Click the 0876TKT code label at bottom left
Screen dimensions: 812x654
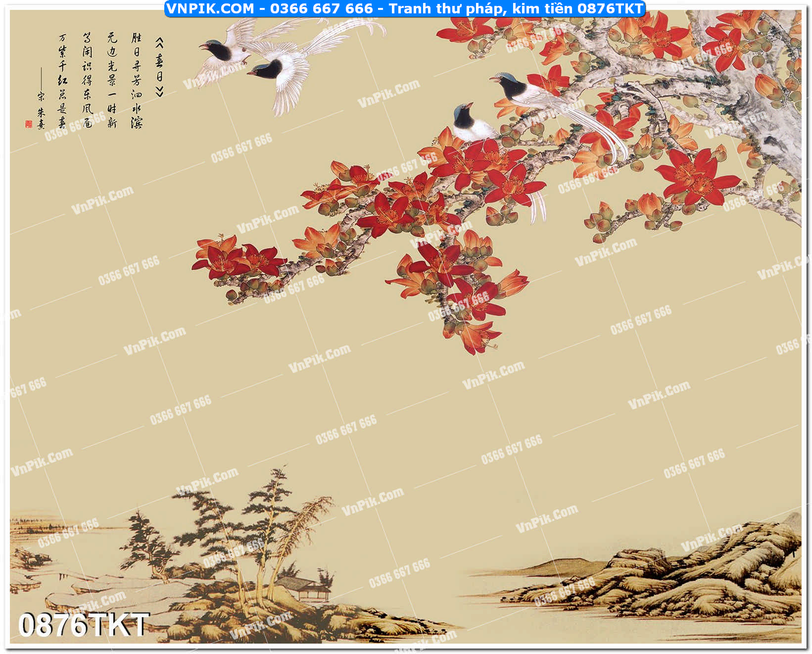[x=83, y=625]
